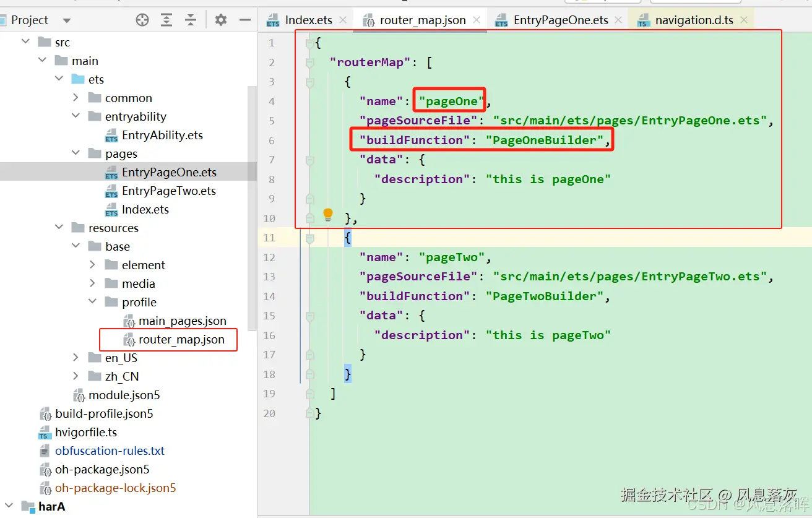The width and height of the screenshot is (812, 518).
Task: Collapse the harA module arrow
Action: 9,506
